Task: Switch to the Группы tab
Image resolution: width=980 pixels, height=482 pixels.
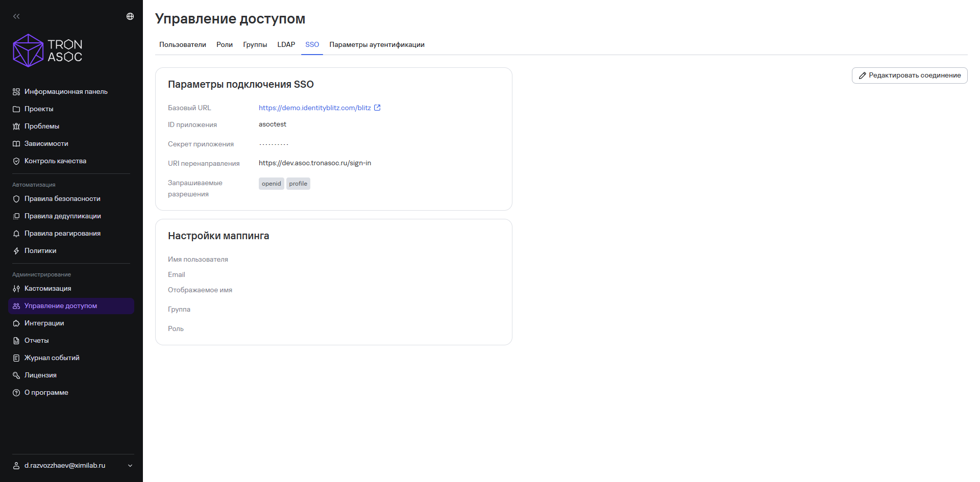Action: pos(255,44)
